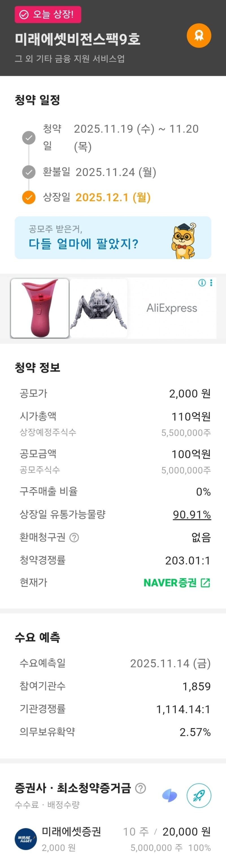The height and width of the screenshot is (868, 226).
Task: Open the '다들 얼마에 팔았지?' banner
Action: [x=101, y=238]
